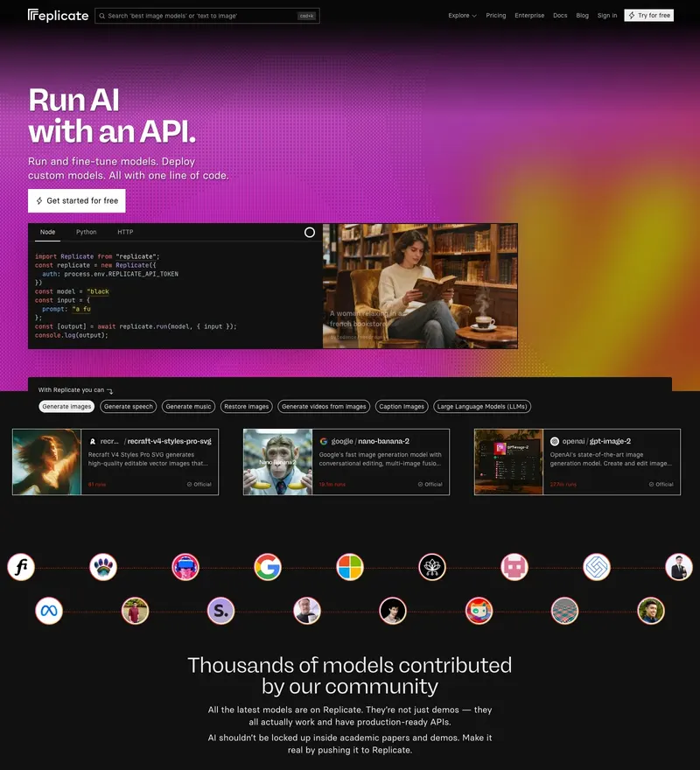Open the script 'fi' logo avatar

pos(21,567)
